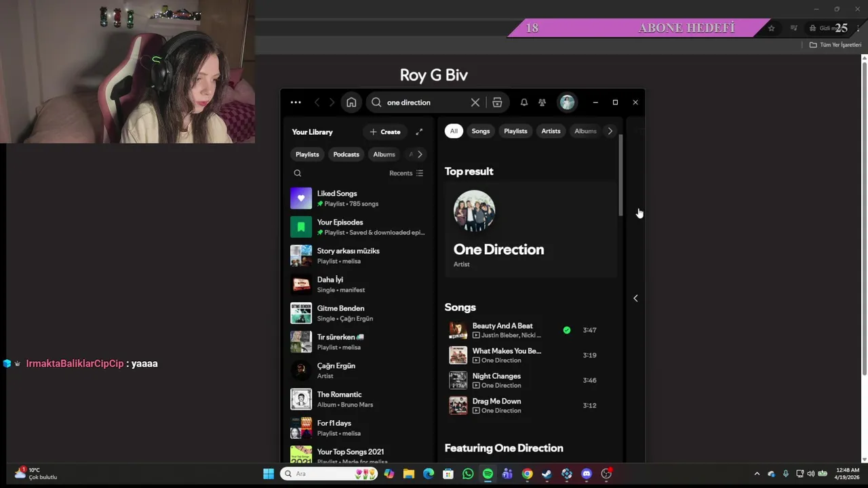Open the Spotify three-dots menu
The width and height of the screenshot is (868, 488).
(x=296, y=102)
